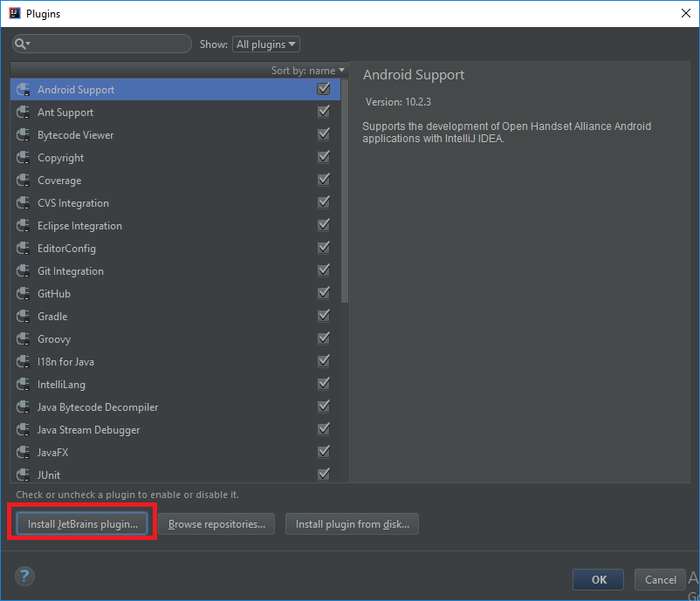Screen dimensions: 700x601
Task: Uncheck the IntelliLang plugin
Action: [324, 384]
